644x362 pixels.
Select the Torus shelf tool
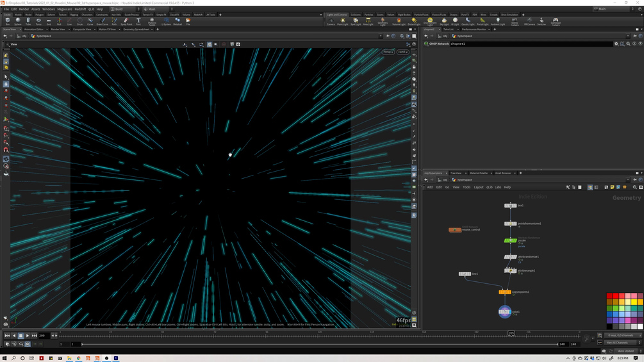38,21
